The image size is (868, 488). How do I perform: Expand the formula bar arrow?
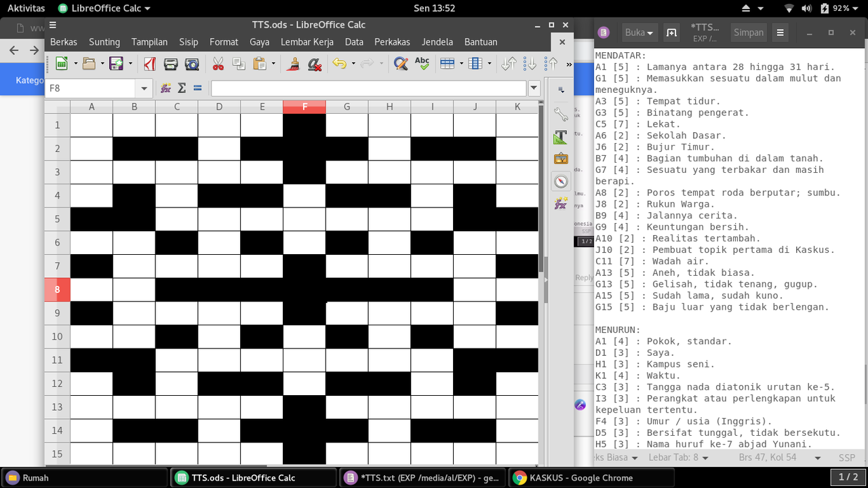(534, 88)
